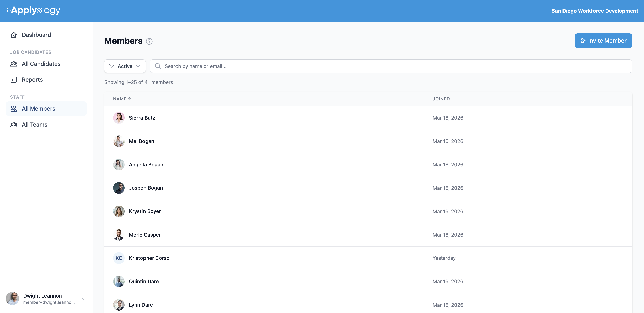Open Angella Bogan's member name
Viewport: 644px width, 313px height.
tap(146, 165)
